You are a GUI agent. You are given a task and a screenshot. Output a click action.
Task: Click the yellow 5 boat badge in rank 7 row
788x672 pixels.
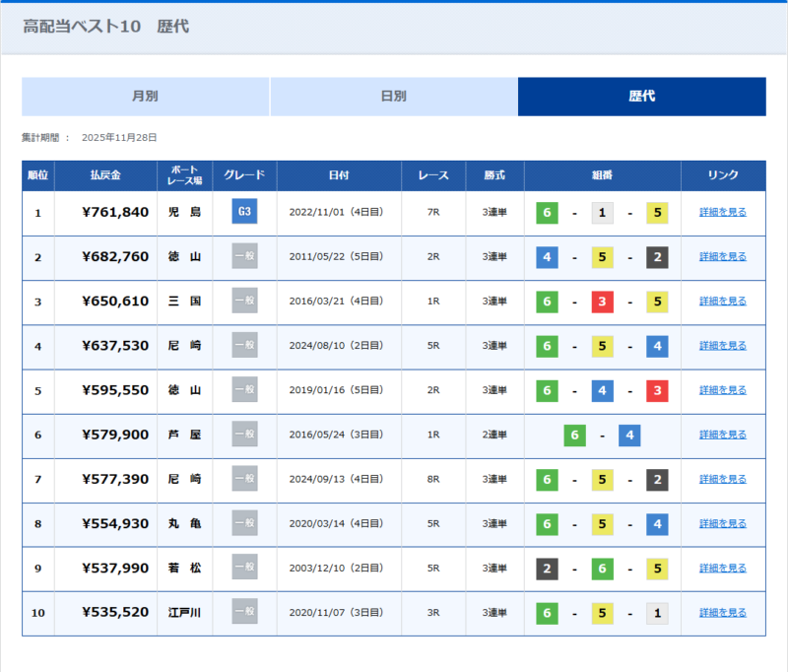point(603,480)
